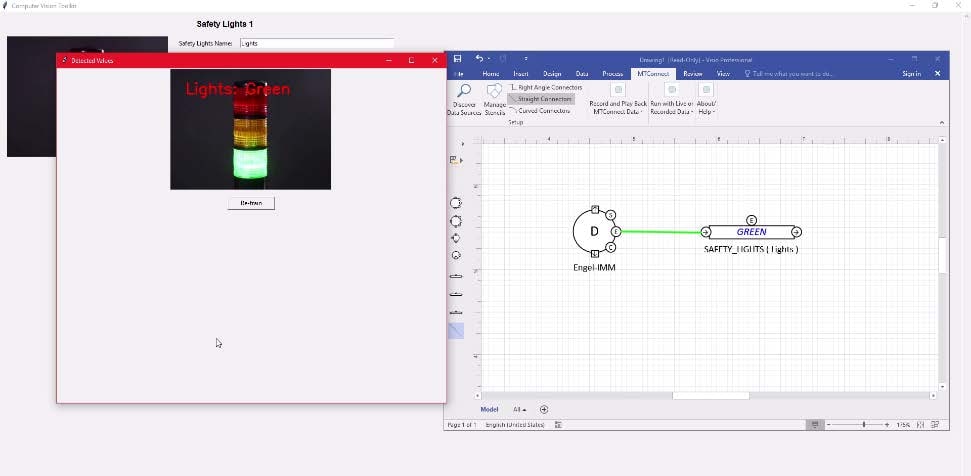Viewport: 971px width, 476px height.
Task: Select Curved Connectors option
Action: [x=541, y=110]
